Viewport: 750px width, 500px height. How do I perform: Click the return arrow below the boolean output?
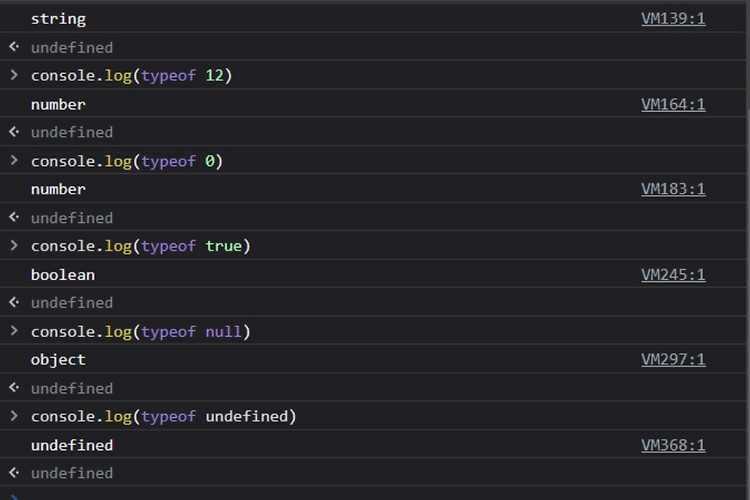(x=14, y=302)
